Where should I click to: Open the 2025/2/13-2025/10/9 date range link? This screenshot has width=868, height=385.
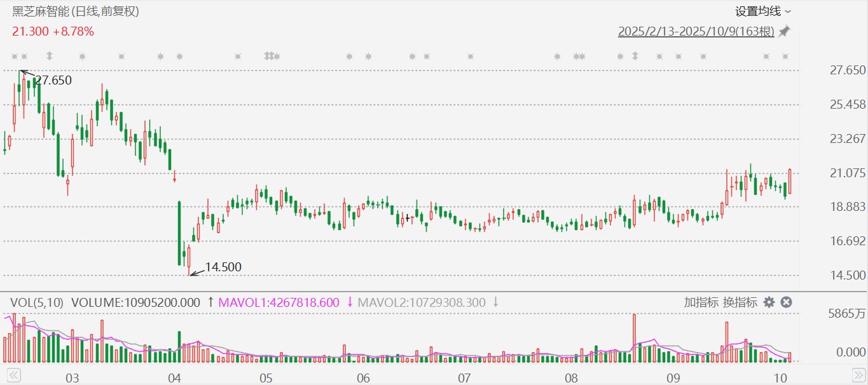coord(696,32)
